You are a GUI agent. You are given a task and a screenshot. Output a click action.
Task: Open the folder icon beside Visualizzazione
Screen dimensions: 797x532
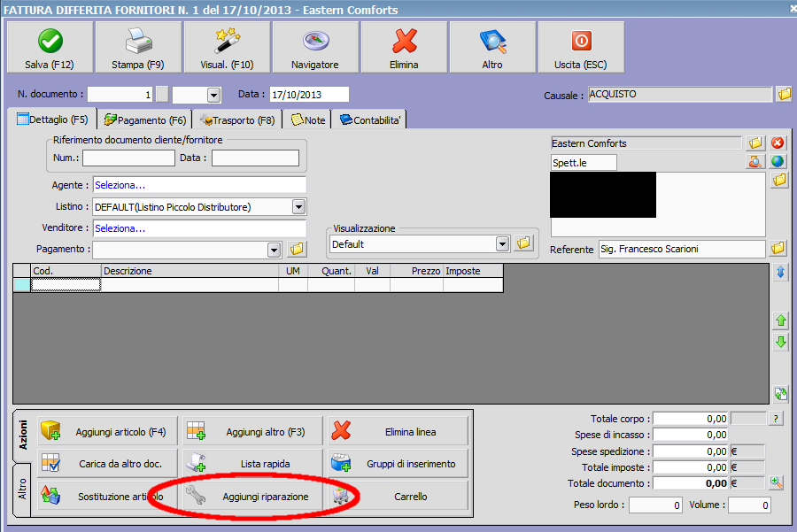523,243
